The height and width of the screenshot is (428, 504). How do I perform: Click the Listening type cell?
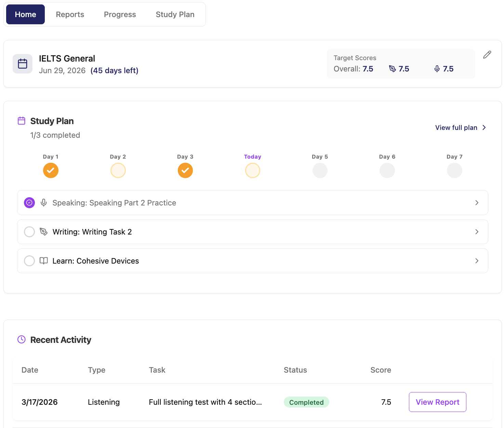pyautogui.click(x=104, y=402)
